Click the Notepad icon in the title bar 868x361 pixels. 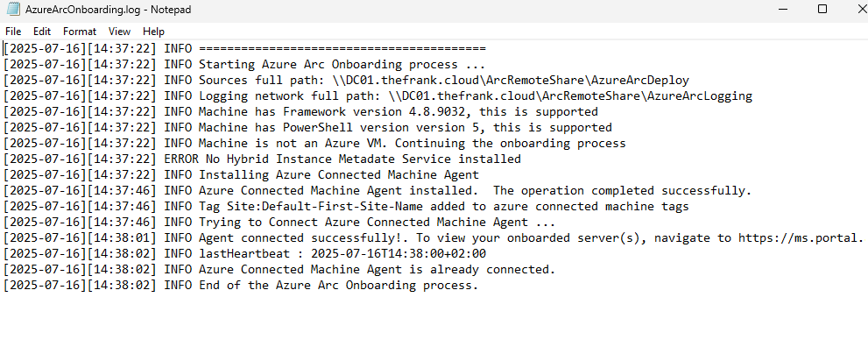pos(12,9)
